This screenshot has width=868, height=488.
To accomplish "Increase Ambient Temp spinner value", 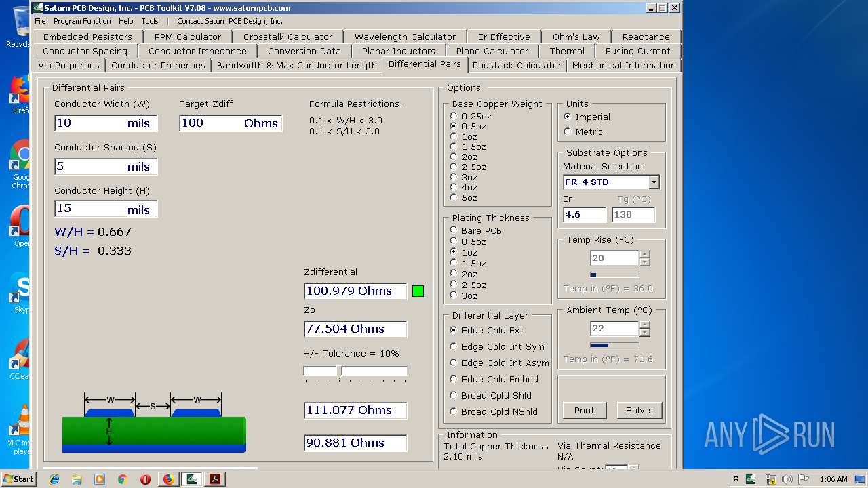I will click(645, 325).
